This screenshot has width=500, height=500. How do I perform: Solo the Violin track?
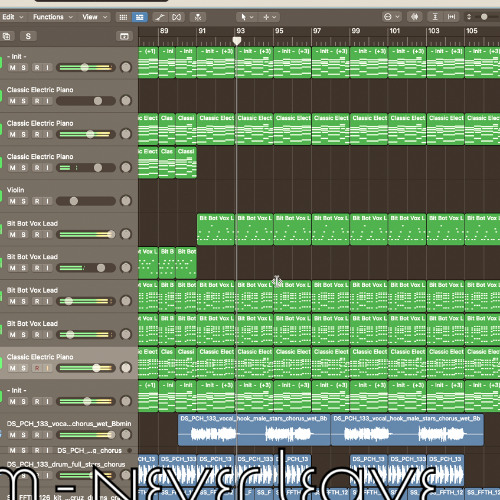(23, 201)
